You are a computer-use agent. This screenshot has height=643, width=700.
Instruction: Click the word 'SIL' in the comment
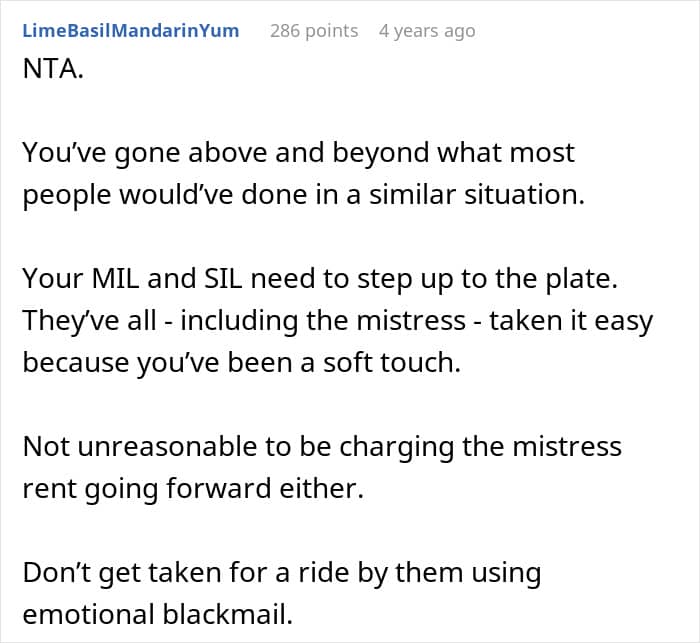[223, 279]
